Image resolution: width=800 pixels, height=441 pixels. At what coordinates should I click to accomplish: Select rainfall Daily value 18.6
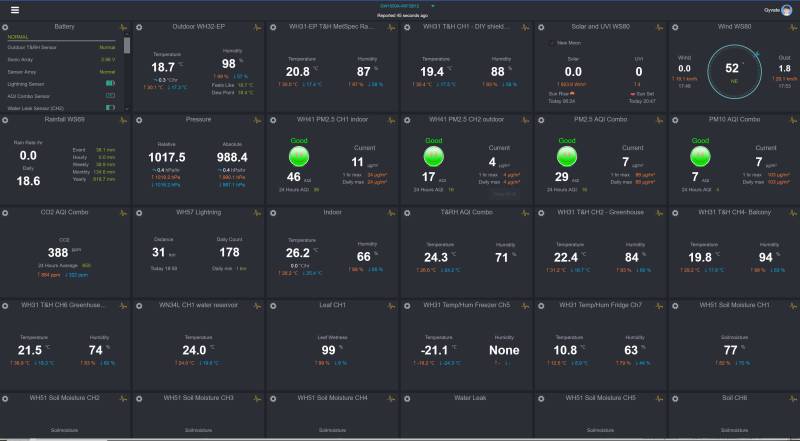[28, 181]
